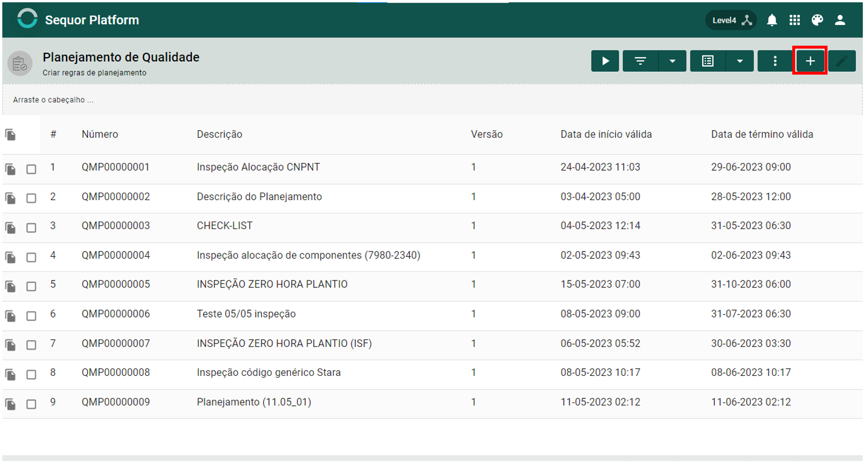Click INSPEÇÃO ZERO HORA PLANTIO (ISF) cell
868x465 pixels.
tap(284, 344)
